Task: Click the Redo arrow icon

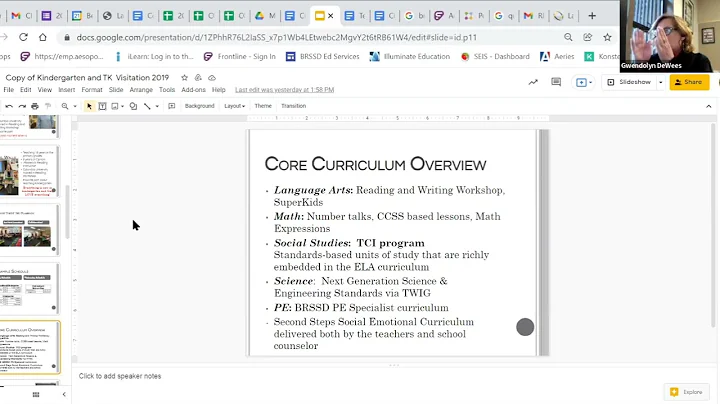Action: (22, 106)
